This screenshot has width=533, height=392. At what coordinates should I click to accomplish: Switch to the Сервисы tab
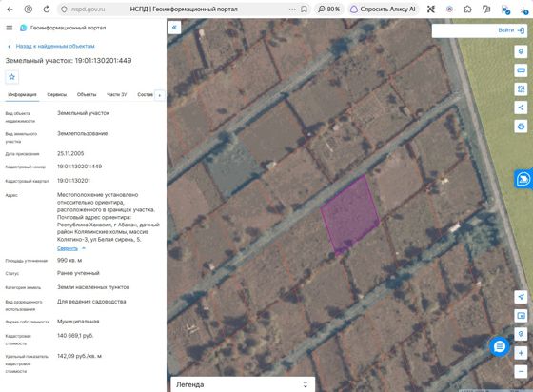(57, 94)
